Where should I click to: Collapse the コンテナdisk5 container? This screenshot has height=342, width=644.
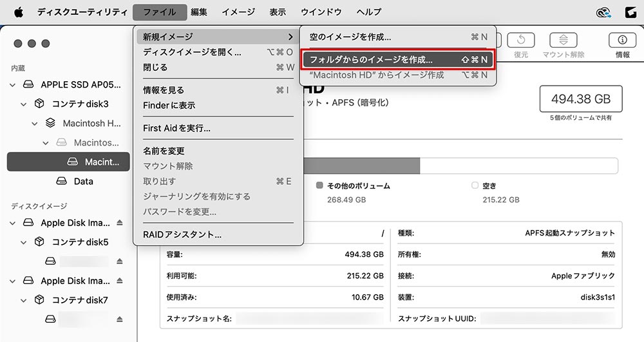pos(24,243)
